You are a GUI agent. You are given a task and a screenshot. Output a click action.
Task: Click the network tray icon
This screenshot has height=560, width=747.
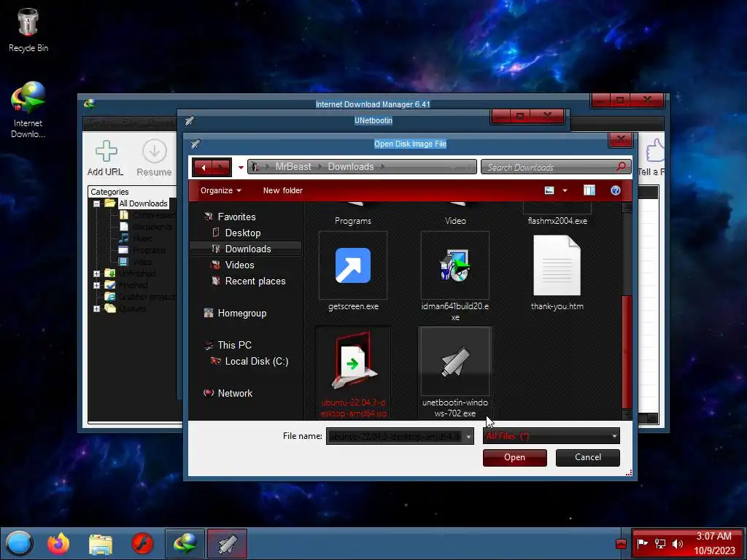click(659, 543)
